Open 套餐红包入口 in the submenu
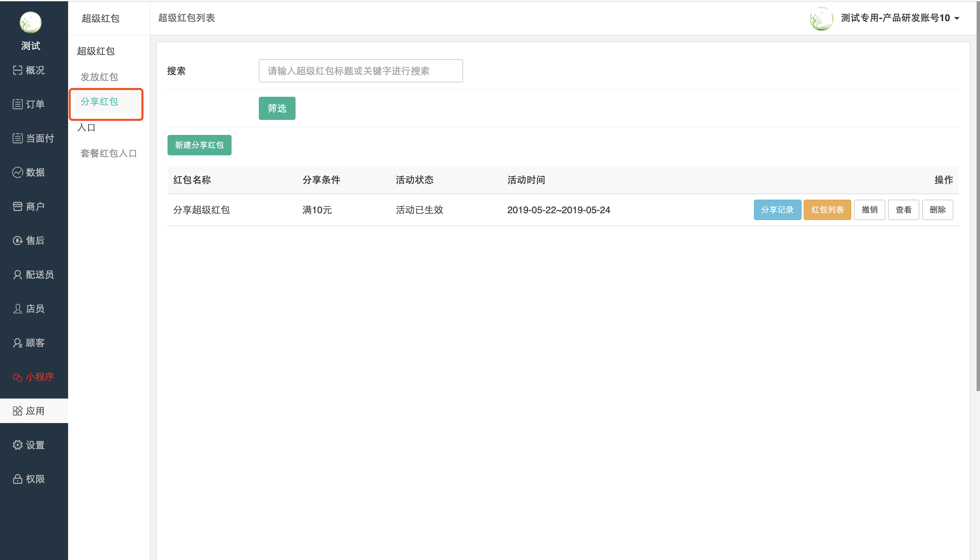This screenshot has height=560, width=980. pos(109,154)
